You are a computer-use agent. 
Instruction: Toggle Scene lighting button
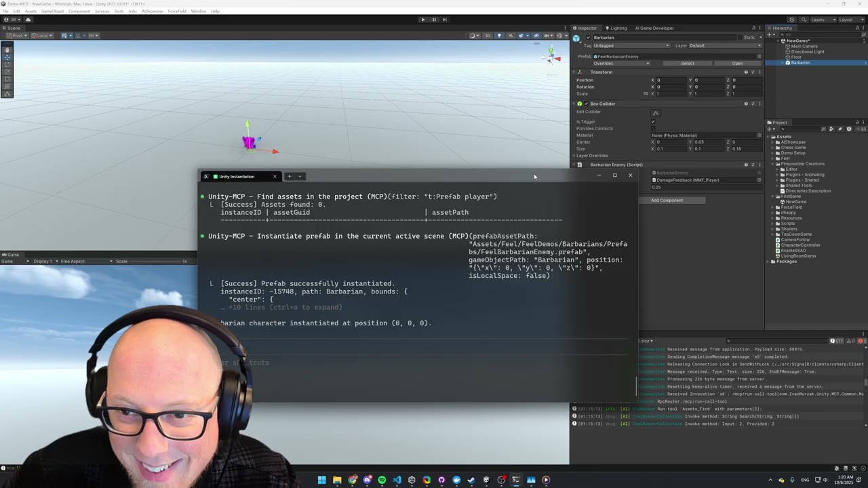coord(499,35)
